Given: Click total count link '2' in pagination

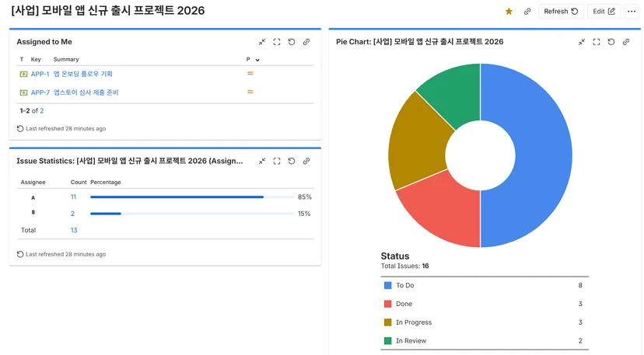Looking at the screenshot, I should (x=42, y=111).
